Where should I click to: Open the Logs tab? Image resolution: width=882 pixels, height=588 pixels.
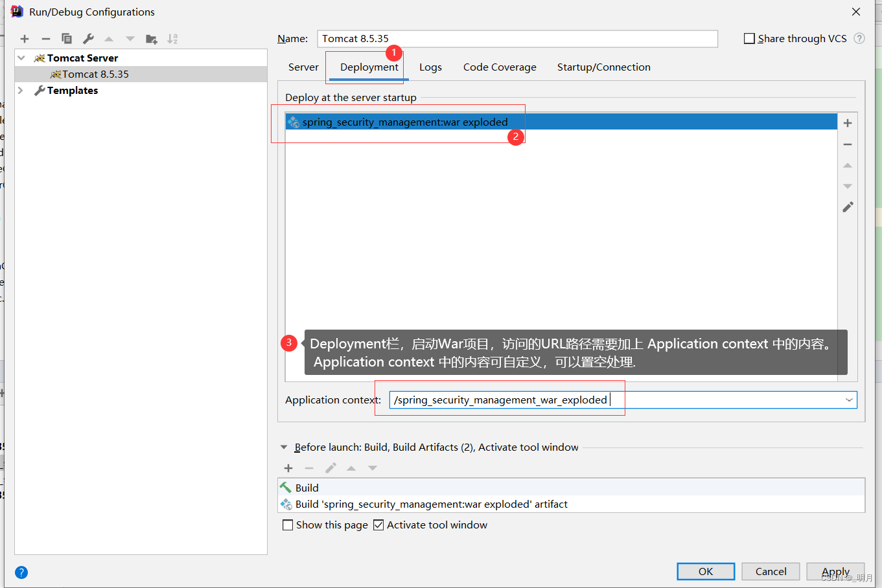tap(430, 67)
